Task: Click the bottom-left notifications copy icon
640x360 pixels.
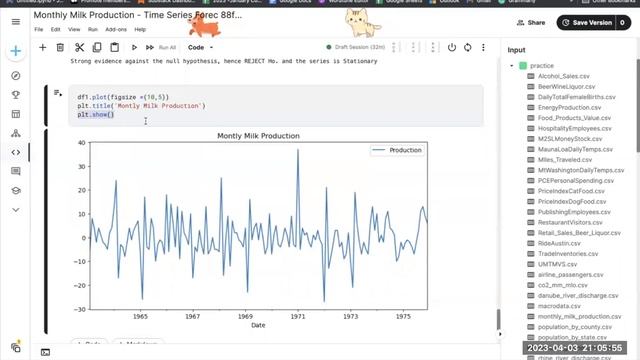Action: [16, 347]
